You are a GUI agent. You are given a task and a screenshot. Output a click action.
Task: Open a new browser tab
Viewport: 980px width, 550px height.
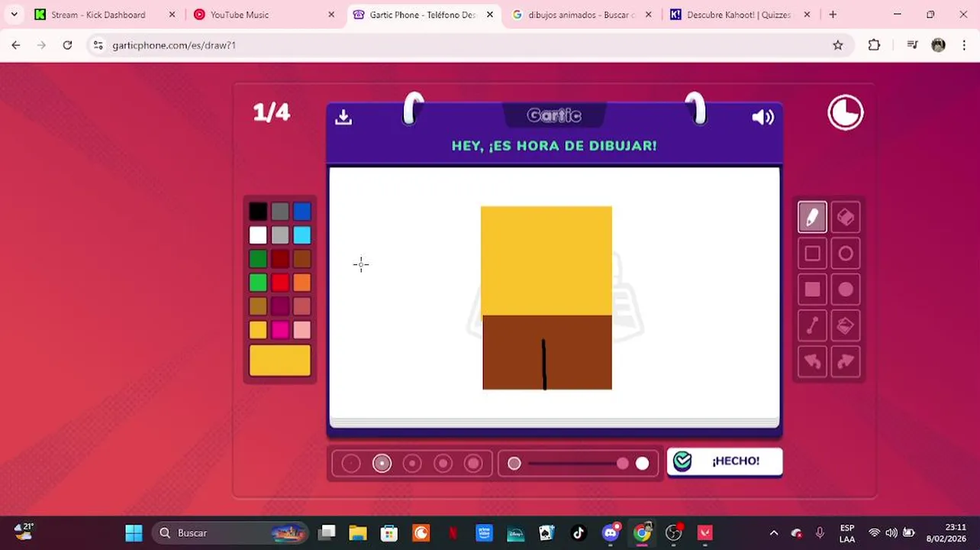pos(833,15)
